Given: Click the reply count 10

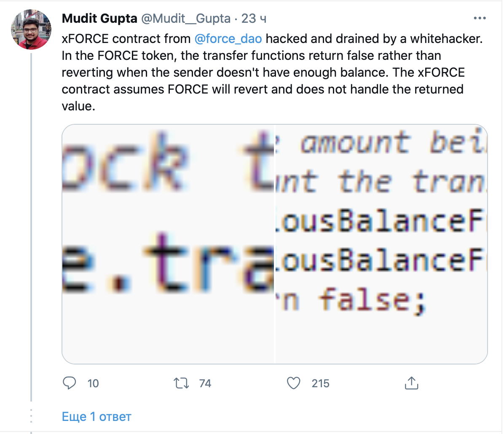Looking at the screenshot, I should [93, 383].
